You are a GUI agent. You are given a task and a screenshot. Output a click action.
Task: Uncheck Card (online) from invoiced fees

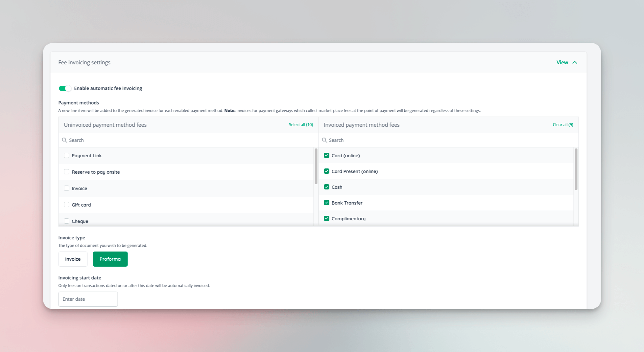click(326, 155)
